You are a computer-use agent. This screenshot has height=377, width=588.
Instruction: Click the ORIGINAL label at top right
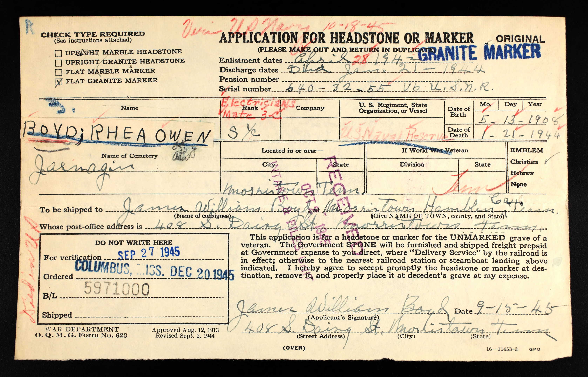click(x=520, y=39)
